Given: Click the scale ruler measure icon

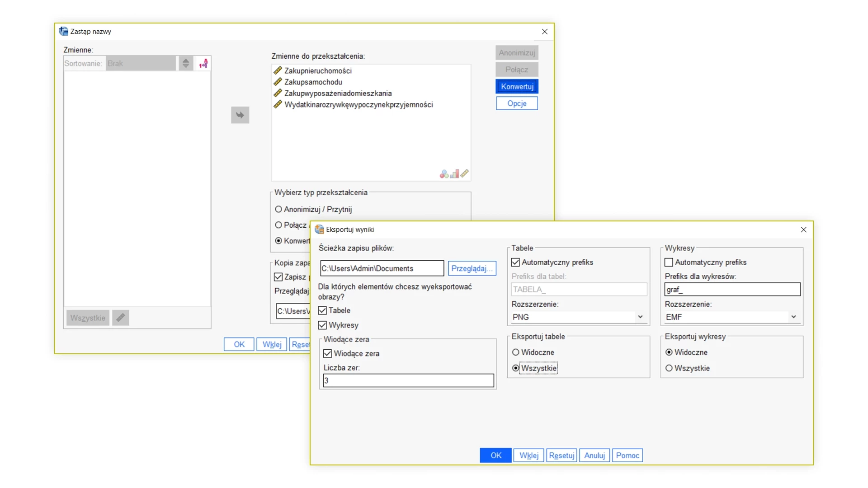Looking at the screenshot, I should pyautogui.click(x=465, y=174).
